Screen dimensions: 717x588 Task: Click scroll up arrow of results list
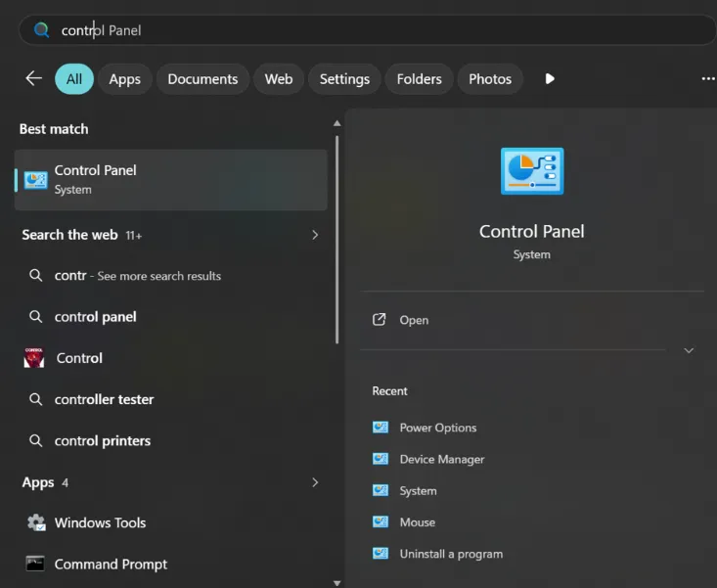337,123
